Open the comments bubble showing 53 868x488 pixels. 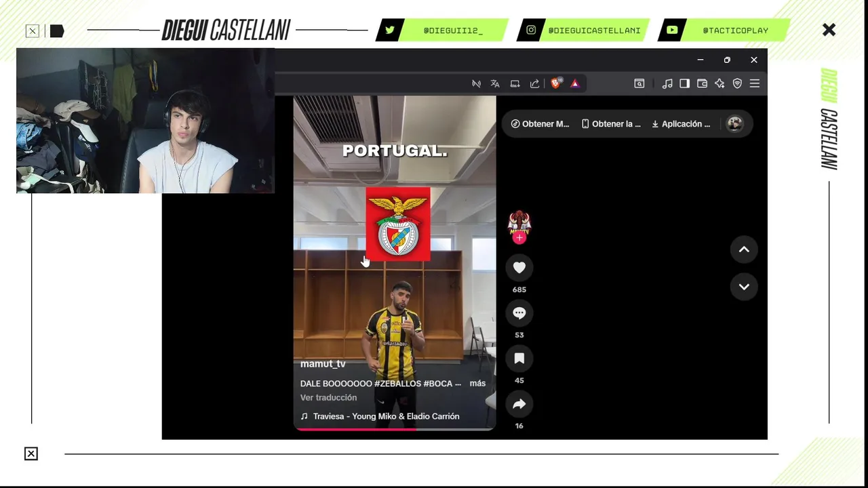pyautogui.click(x=519, y=313)
